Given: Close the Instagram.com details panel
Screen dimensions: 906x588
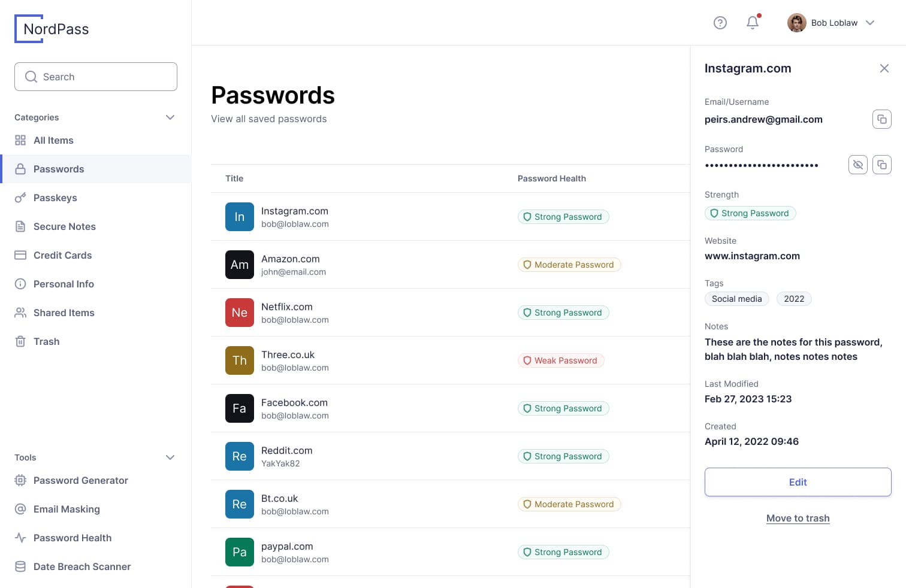Looking at the screenshot, I should [x=884, y=68].
